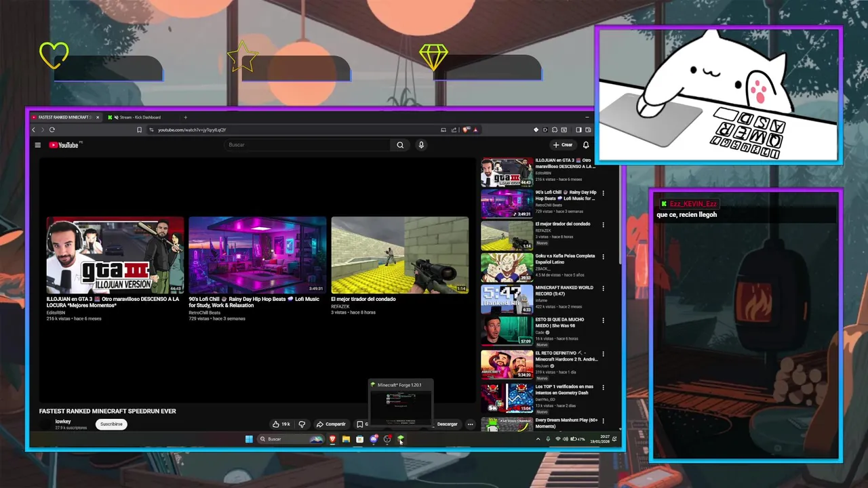
Task: Like the video with thumbs up 19 k
Action: click(281, 424)
